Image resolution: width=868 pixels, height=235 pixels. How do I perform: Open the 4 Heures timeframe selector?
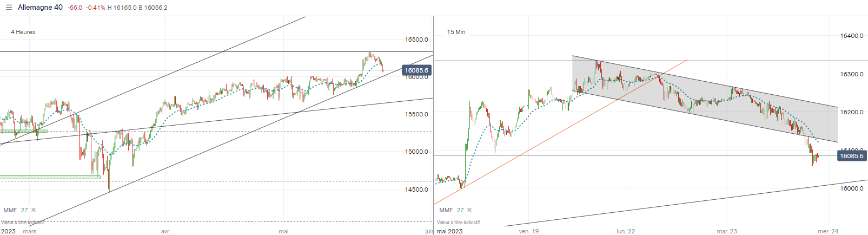23,32
